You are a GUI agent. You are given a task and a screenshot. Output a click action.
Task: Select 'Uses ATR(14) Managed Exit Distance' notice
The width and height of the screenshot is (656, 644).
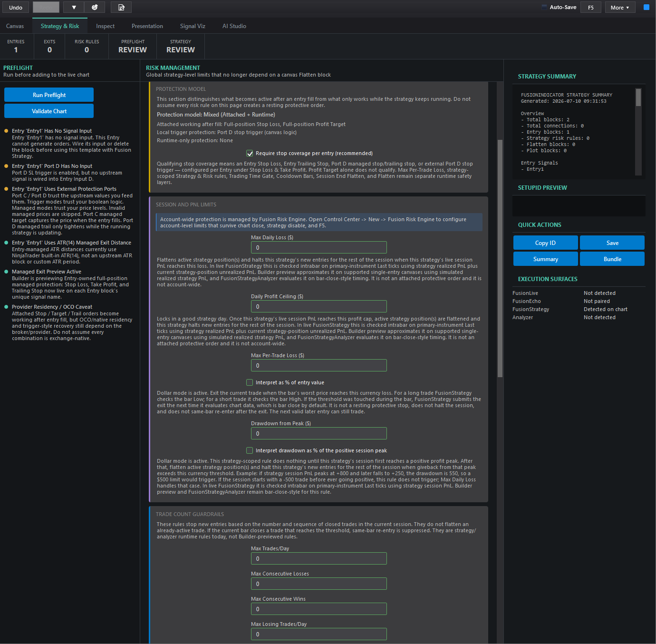(x=69, y=252)
